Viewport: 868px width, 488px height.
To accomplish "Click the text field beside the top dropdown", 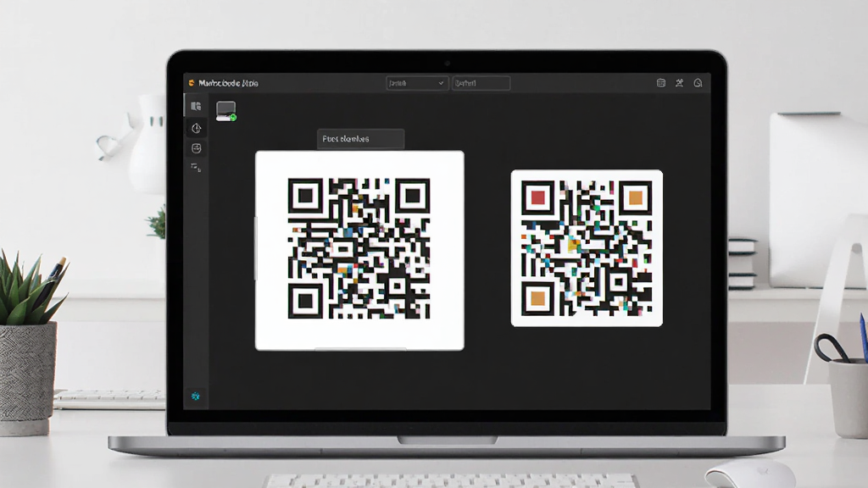I will tap(481, 83).
